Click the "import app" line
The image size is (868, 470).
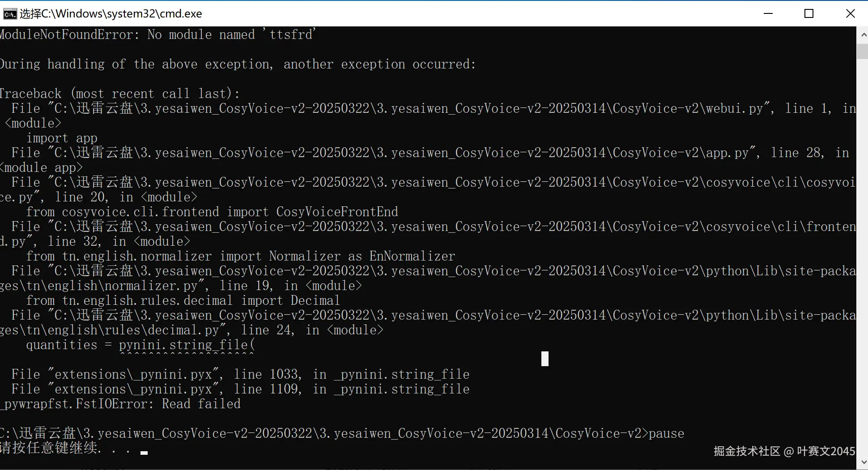(62, 138)
